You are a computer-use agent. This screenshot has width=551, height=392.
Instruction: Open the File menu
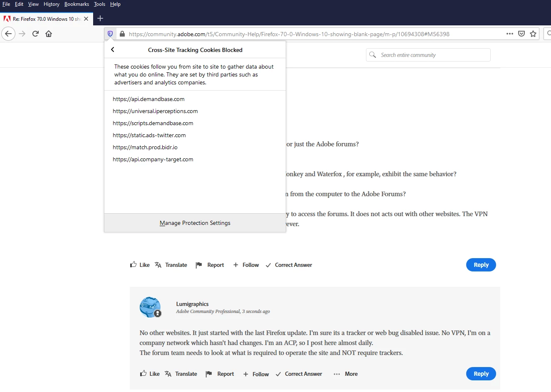click(6, 4)
